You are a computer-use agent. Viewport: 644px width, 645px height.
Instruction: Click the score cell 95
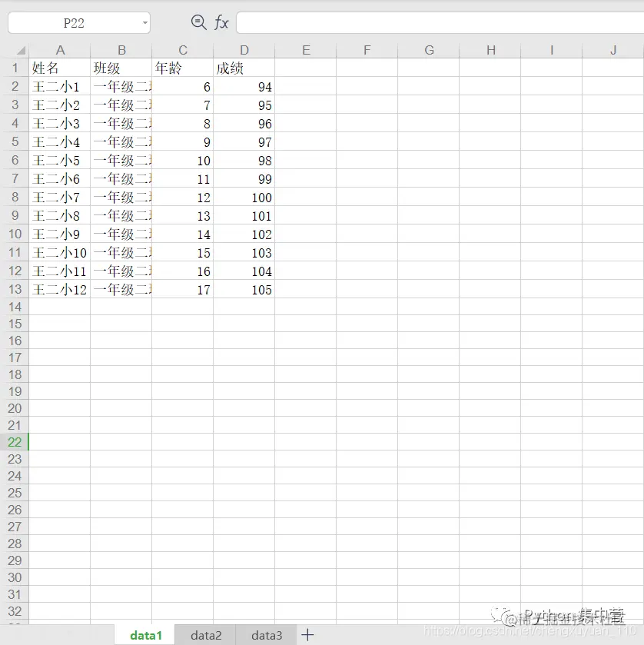244,105
